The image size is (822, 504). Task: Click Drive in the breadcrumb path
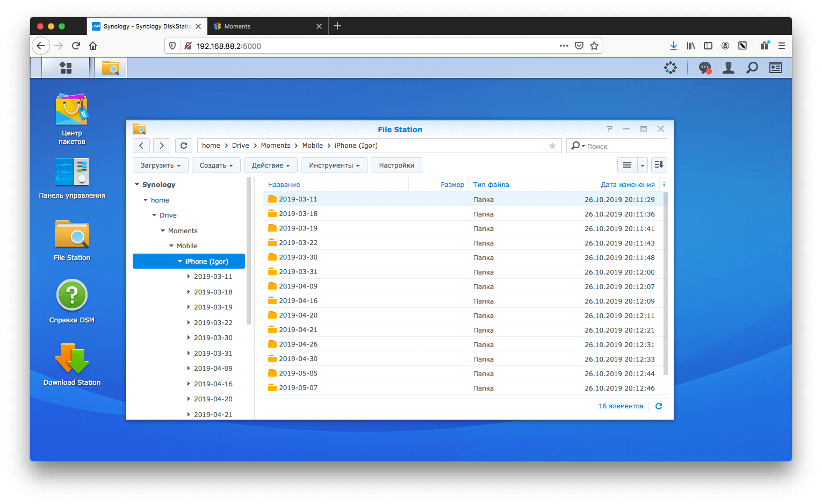click(240, 146)
